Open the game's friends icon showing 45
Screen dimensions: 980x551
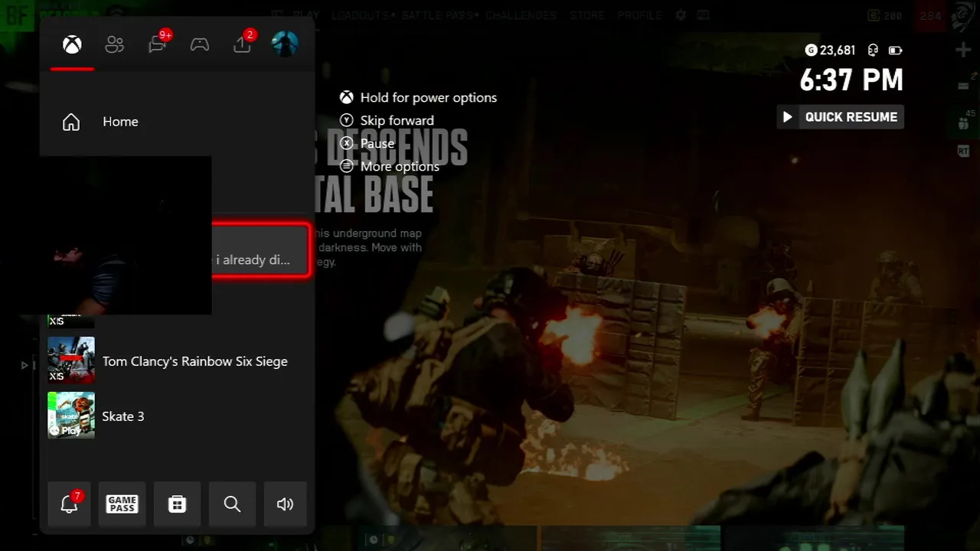(x=963, y=121)
